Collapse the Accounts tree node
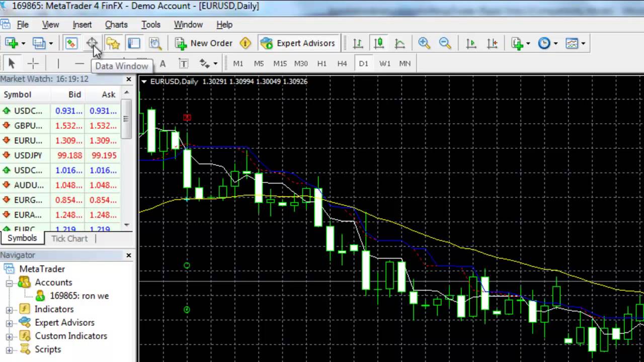 (x=9, y=283)
